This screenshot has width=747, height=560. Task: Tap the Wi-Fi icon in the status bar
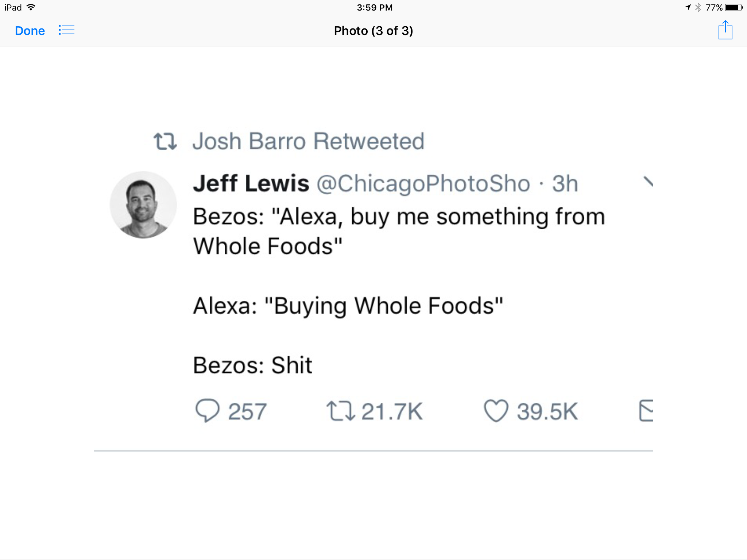click(x=31, y=7)
